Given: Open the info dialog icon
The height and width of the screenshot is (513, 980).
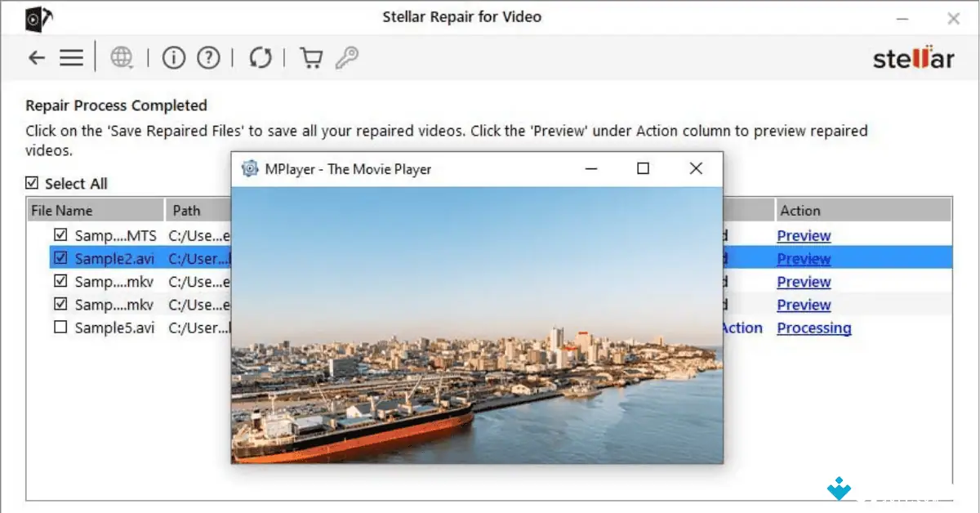Looking at the screenshot, I should (x=173, y=57).
